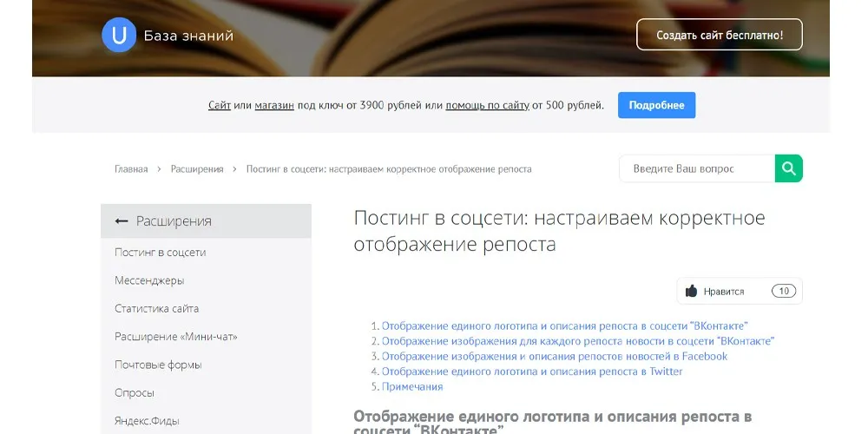This screenshot has width=868, height=434.
Task: Click the green search magnifier button
Action: (x=789, y=168)
